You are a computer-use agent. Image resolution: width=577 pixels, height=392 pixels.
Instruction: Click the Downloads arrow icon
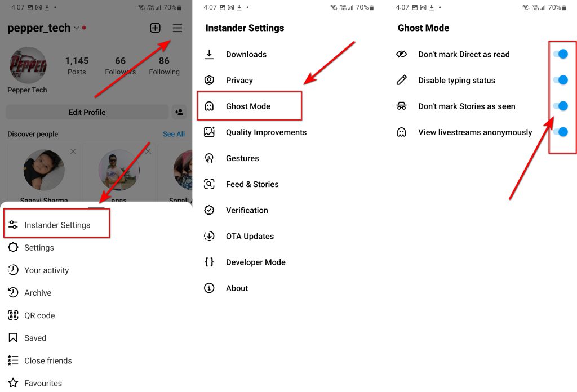[209, 54]
